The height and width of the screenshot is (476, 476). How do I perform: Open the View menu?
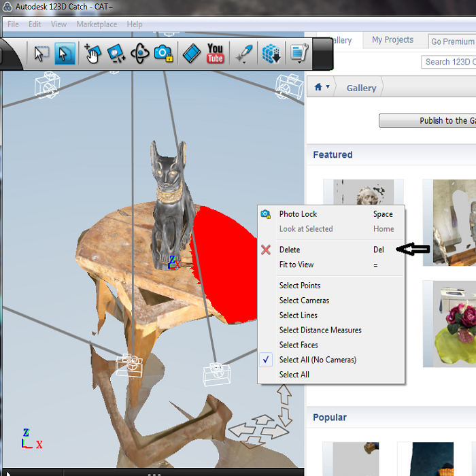(x=58, y=24)
